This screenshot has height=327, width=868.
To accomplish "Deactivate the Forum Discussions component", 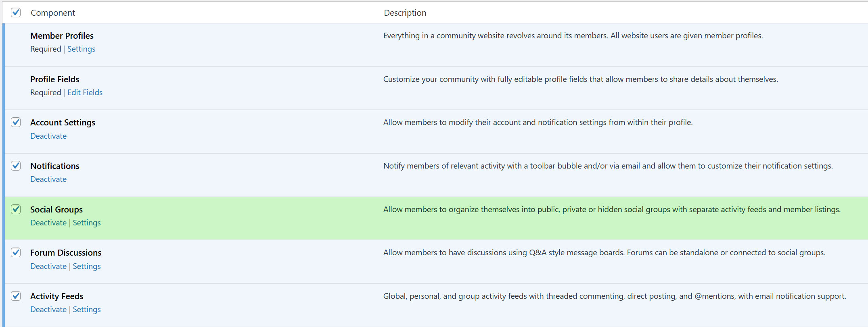I will [48, 266].
